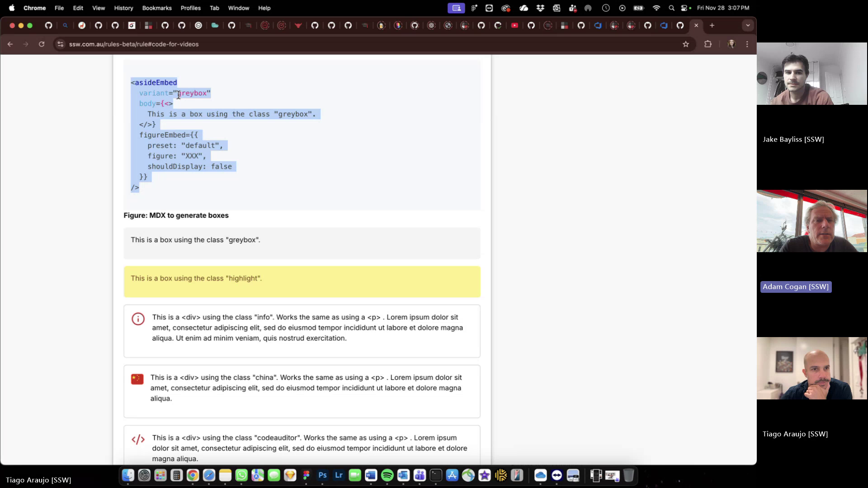
Task: Open the Chrome three-dot menu
Action: click(x=747, y=44)
